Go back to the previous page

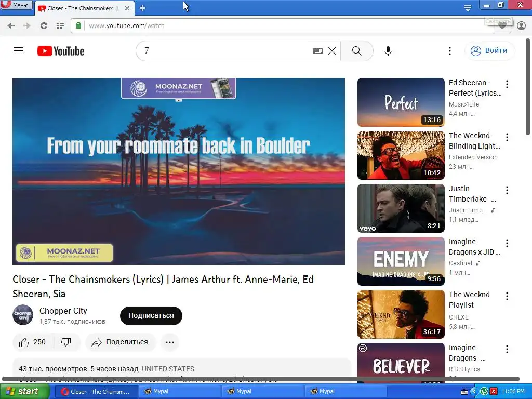point(11,26)
